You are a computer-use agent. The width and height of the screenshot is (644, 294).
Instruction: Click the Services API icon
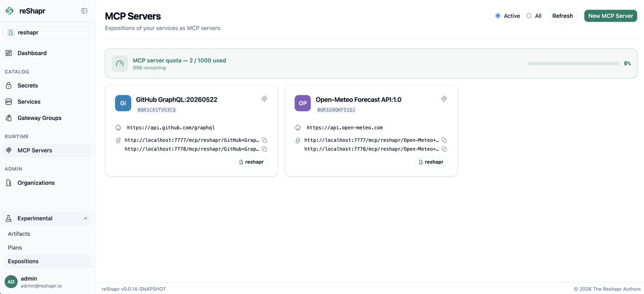pos(9,102)
